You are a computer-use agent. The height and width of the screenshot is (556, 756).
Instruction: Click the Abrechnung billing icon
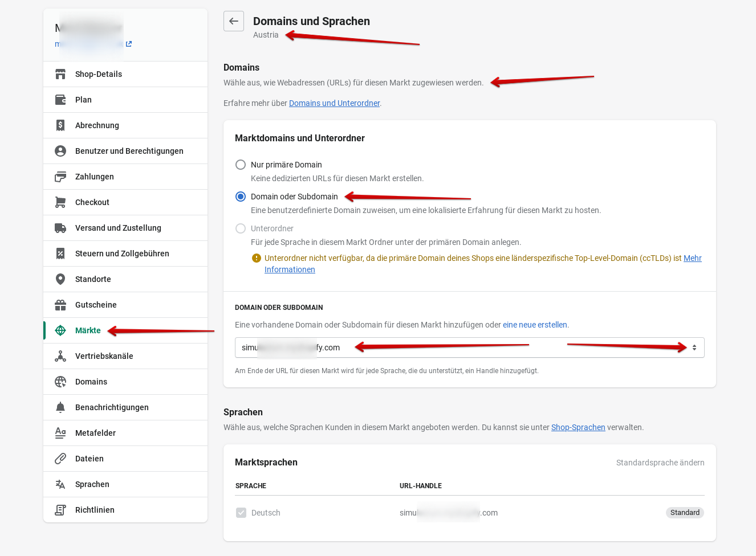click(x=60, y=125)
